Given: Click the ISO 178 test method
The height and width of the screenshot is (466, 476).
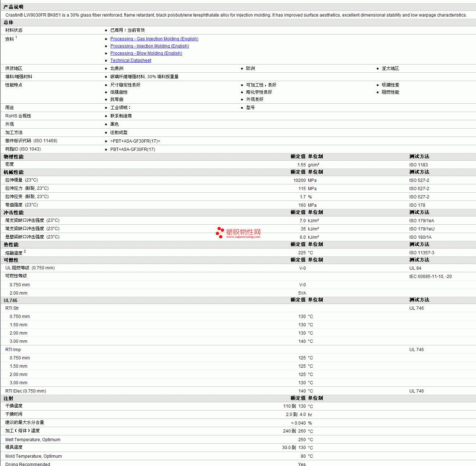Looking at the screenshot, I should tap(417, 205).
